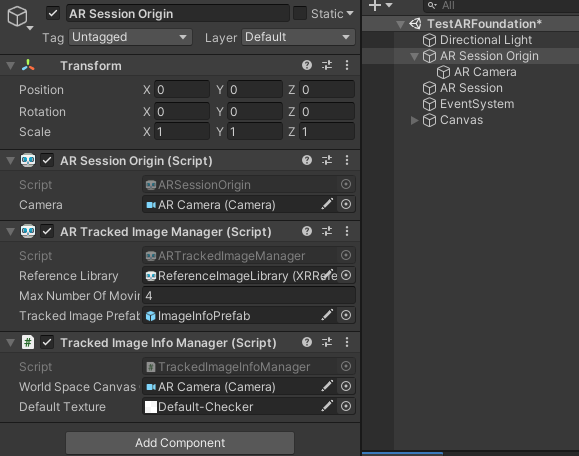
Task: Select Directional Light in hierarchy
Action: pos(486,40)
